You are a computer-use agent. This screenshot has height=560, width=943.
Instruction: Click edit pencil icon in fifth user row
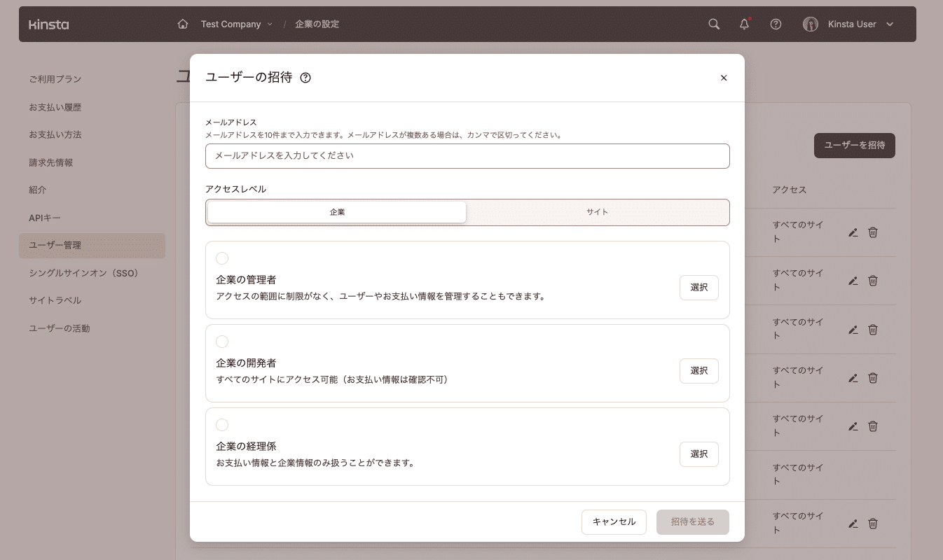(853, 426)
